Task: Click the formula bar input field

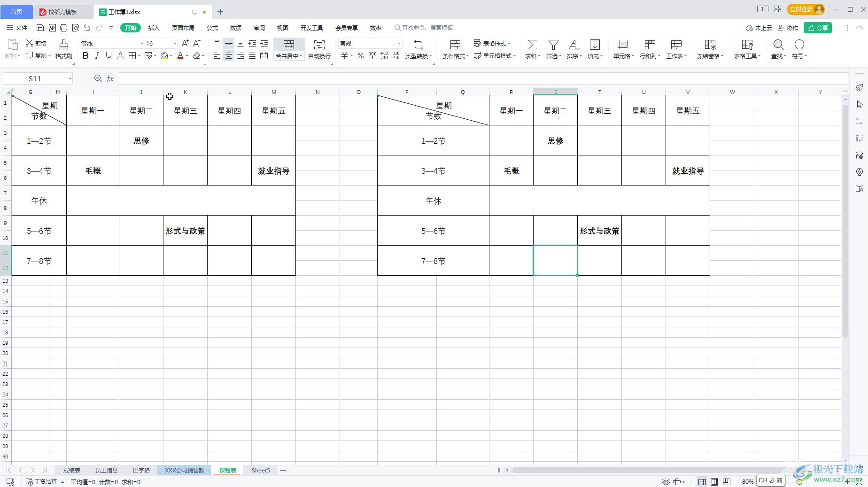Action: click(483, 78)
